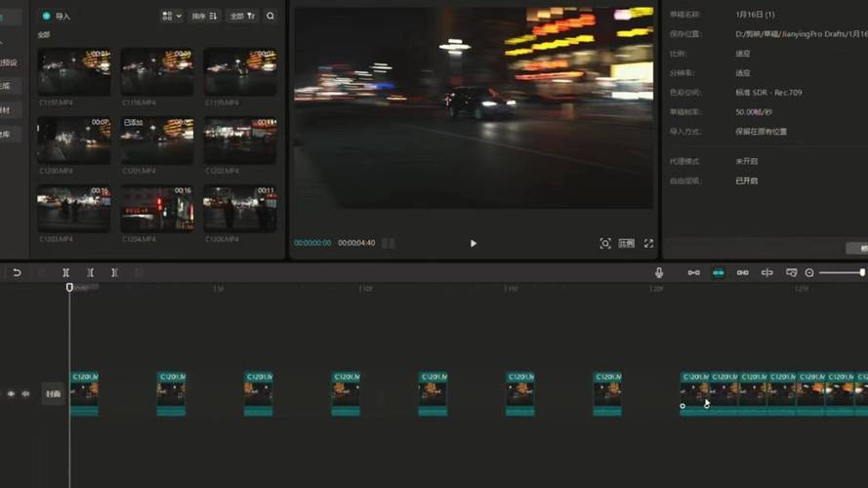Click the media search magnifier icon

270,17
